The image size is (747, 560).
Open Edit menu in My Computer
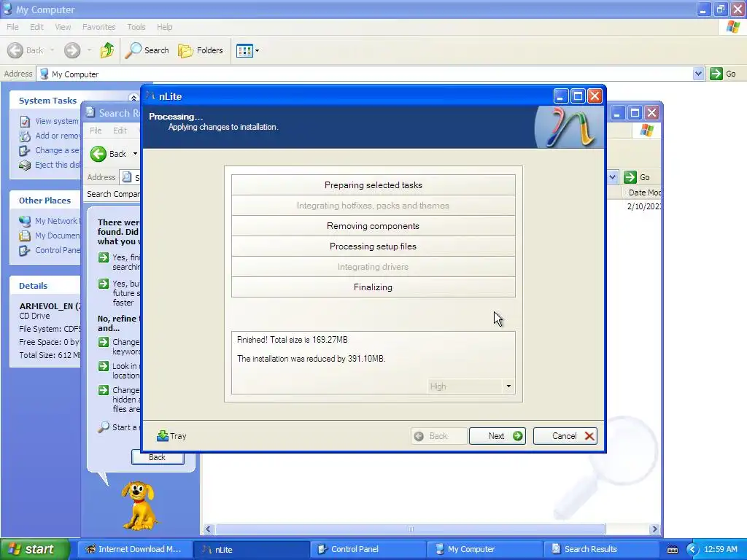(x=36, y=27)
